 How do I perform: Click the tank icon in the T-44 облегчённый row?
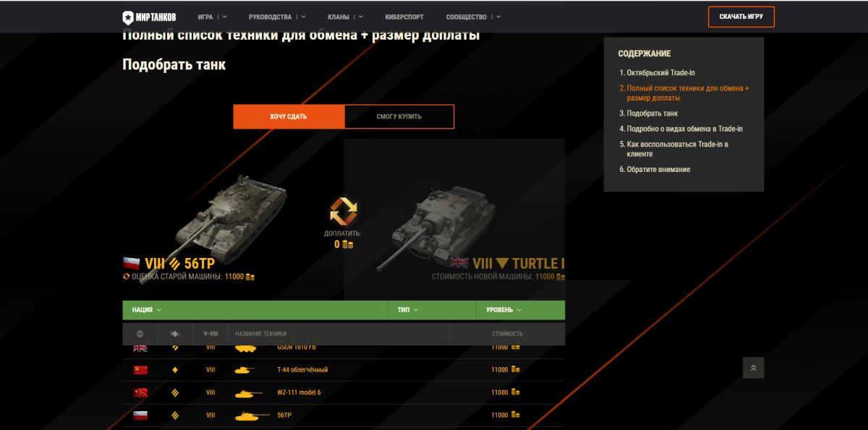(x=244, y=370)
